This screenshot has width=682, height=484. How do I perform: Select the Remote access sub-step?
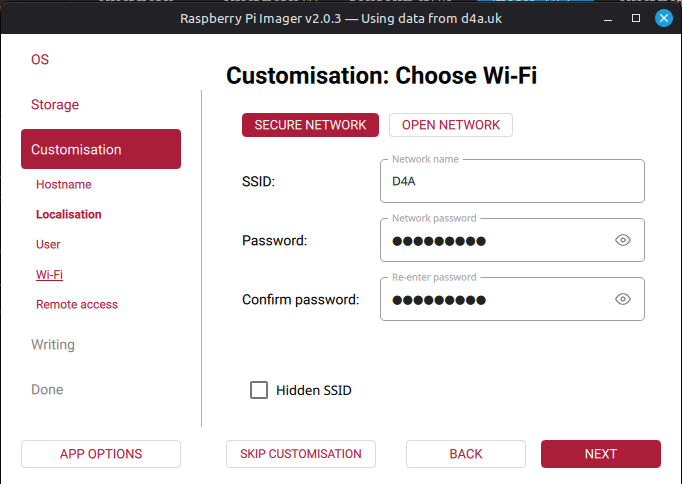(77, 304)
